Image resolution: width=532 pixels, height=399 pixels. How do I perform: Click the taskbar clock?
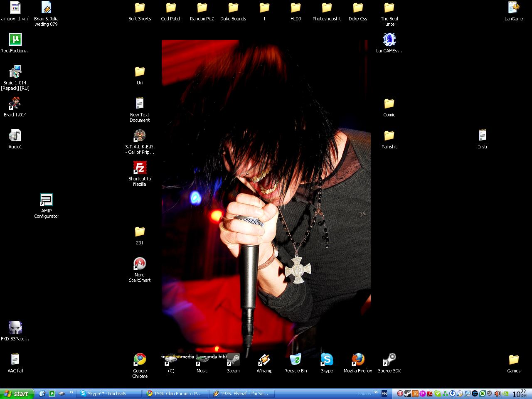pyautogui.click(x=520, y=394)
